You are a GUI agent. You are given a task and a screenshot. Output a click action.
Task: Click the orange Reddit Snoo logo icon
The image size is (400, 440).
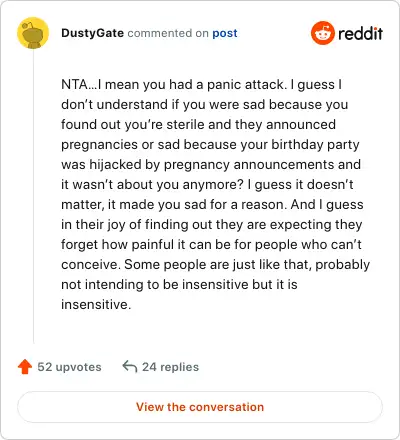tap(322, 33)
